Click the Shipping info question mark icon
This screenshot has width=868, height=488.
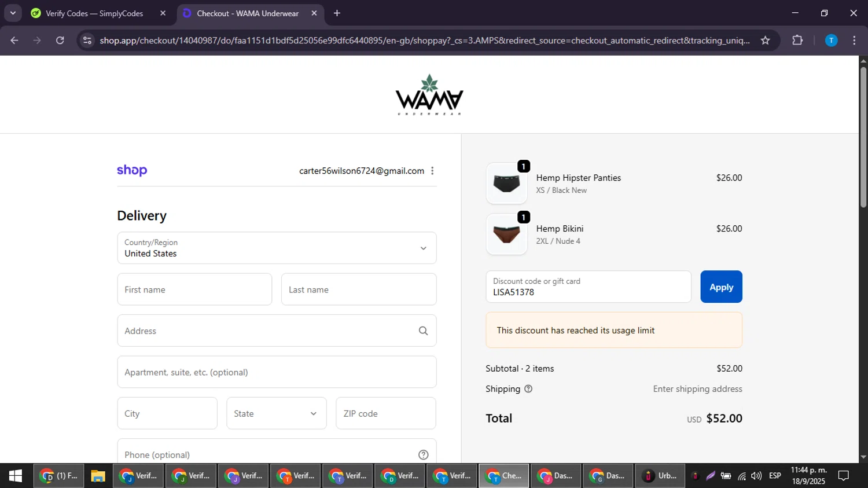(528, 389)
